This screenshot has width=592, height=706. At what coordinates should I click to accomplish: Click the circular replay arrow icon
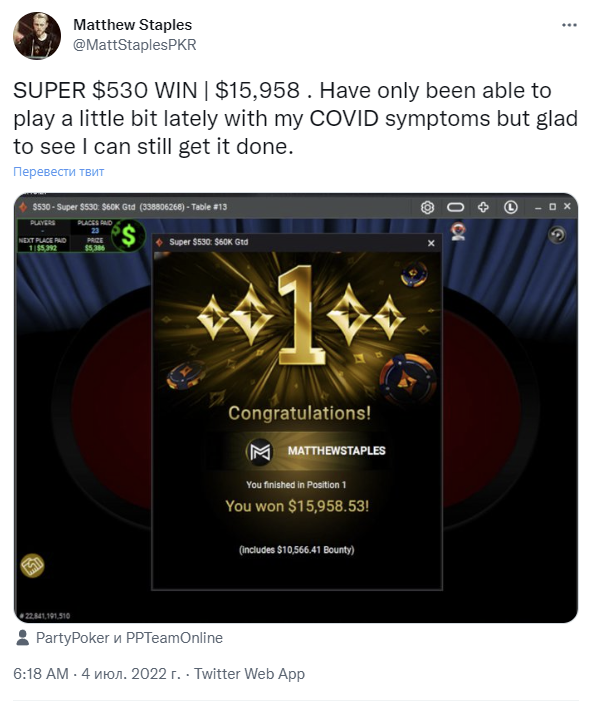557,235
